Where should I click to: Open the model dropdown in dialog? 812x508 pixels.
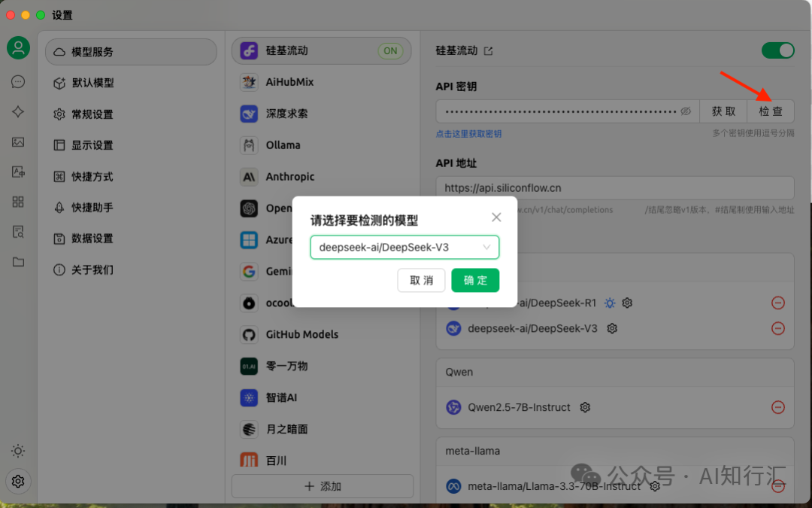(x=404, y=248)
